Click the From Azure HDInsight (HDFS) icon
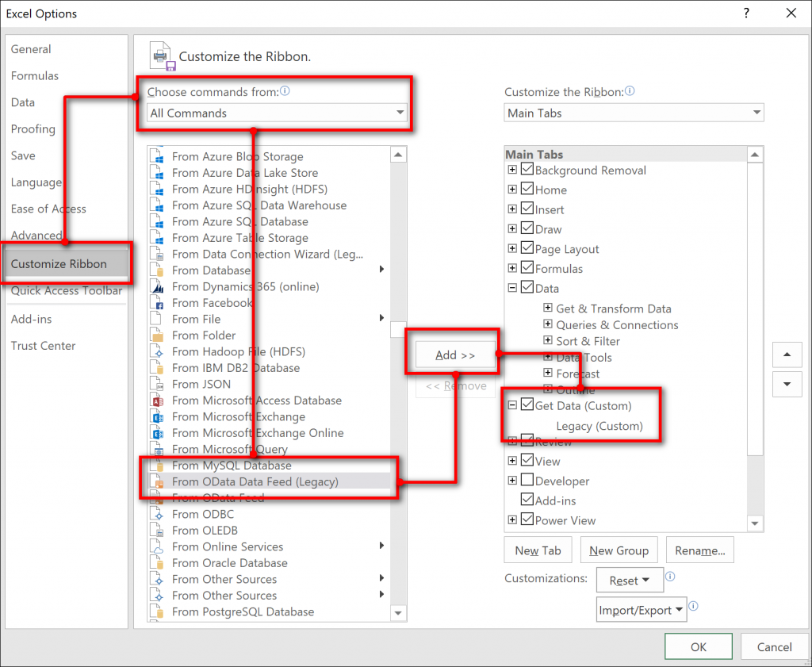 tap(157, 189)
